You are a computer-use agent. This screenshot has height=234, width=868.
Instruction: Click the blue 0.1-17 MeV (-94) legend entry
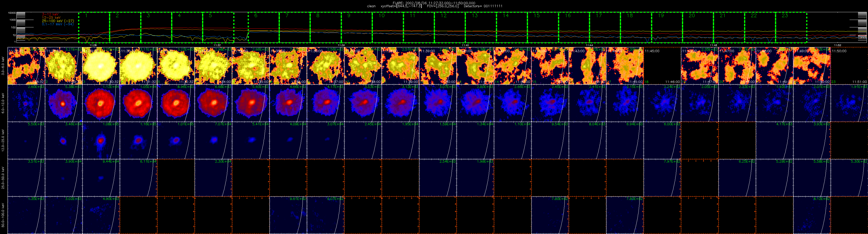coord(58,24)
